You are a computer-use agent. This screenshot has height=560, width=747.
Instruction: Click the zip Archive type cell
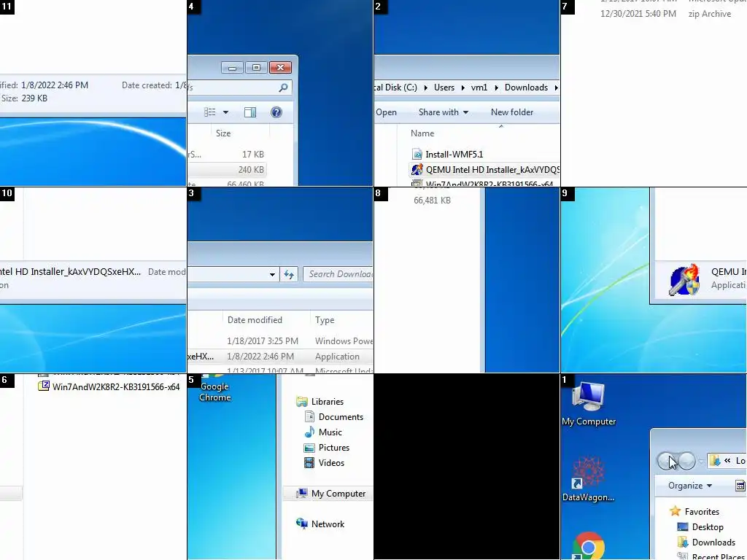(x=709, y=14)
